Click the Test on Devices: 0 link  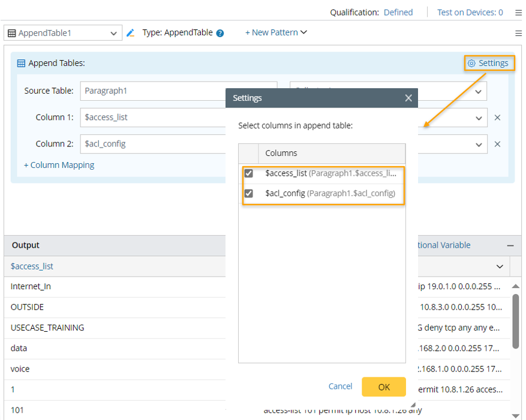(x=470, y=12)
